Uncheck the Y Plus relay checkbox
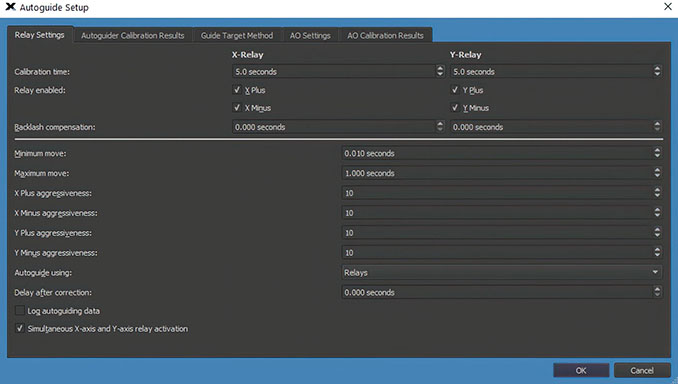Viewport: 678px width, 384px height. coord(455,90)
